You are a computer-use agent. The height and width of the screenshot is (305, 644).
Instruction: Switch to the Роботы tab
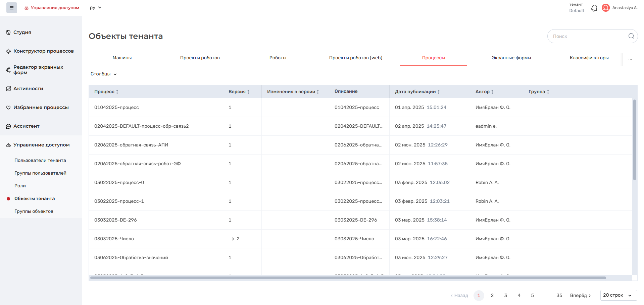click(278, 58)
